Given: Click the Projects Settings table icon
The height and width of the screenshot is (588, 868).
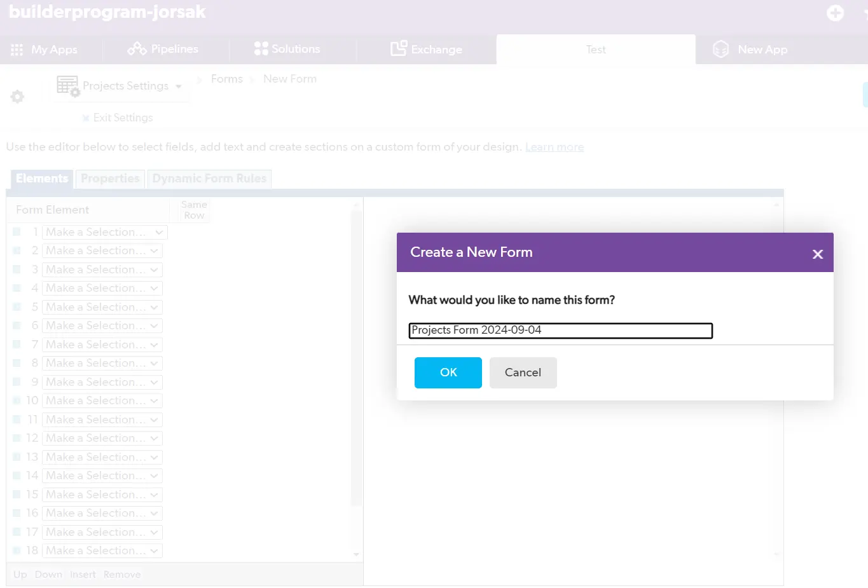Looking at the screenshot, I should (x=67, y=85).
